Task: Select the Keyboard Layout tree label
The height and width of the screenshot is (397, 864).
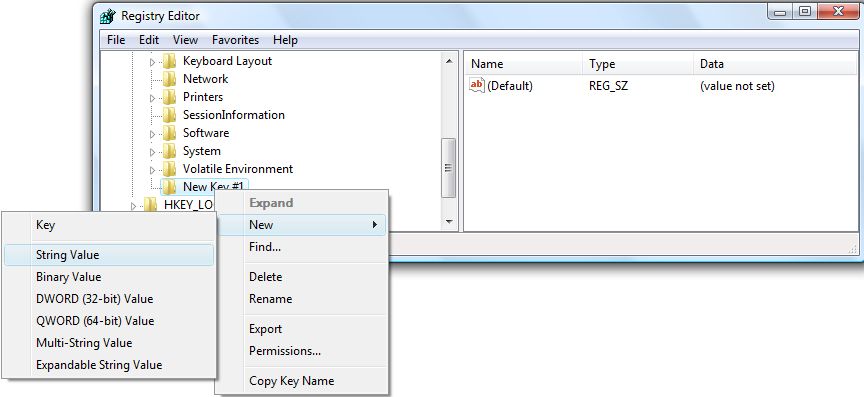Action: point(228,61)
